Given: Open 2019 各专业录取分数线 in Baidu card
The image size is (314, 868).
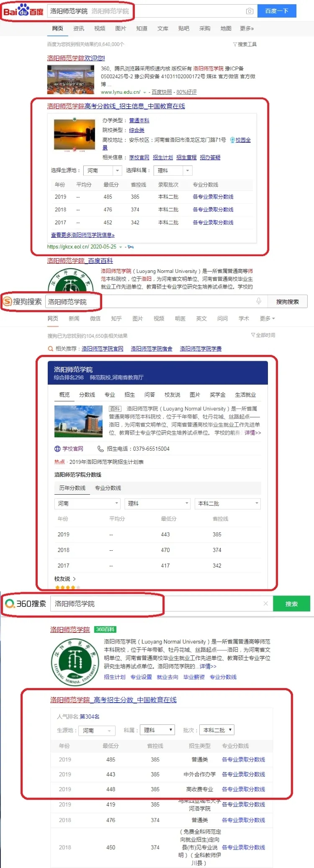Looking at the screenshot, I should [x=213, y=197].
